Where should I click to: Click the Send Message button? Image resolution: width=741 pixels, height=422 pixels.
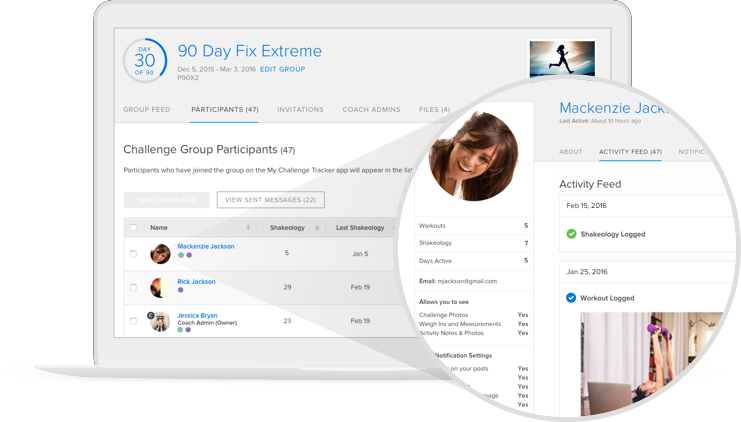166,200
